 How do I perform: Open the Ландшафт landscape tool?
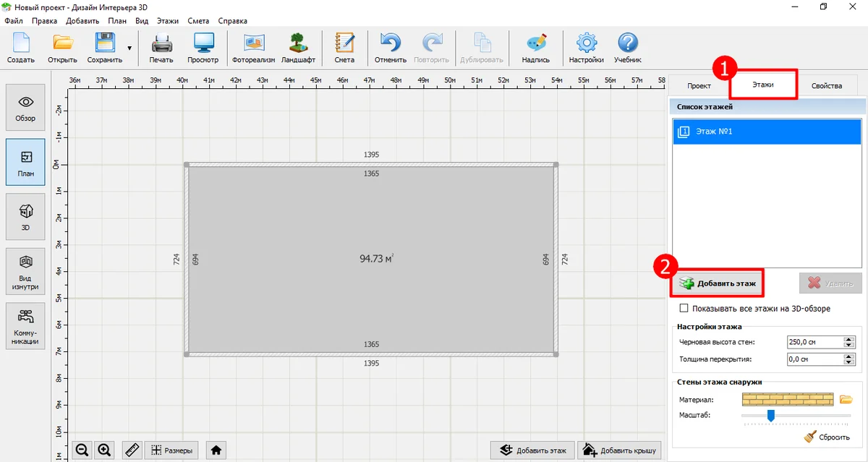pos(298,48)
